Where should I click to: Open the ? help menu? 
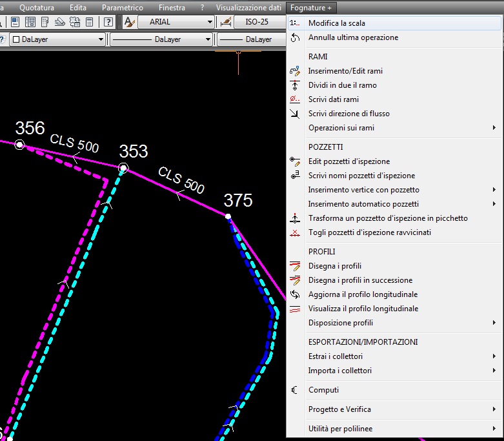202,8
